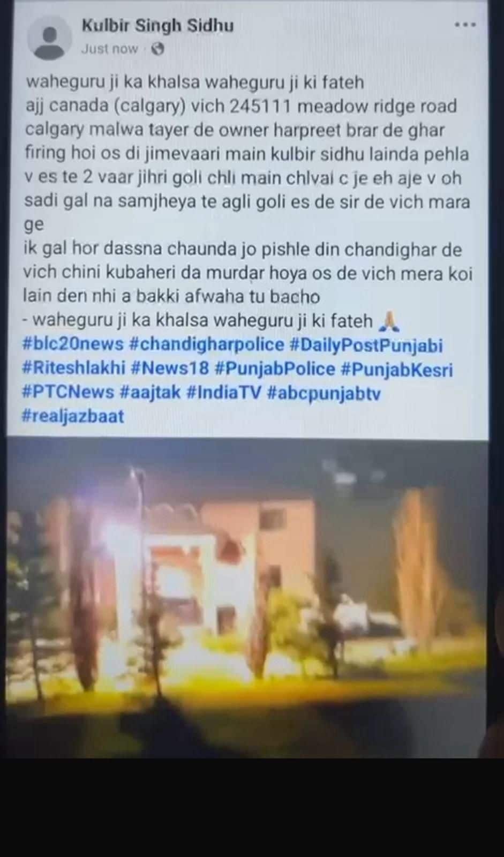504x857 pixels.
Task: Open the #realjazbaat hashtag
Action: click(x=73, y=417)
